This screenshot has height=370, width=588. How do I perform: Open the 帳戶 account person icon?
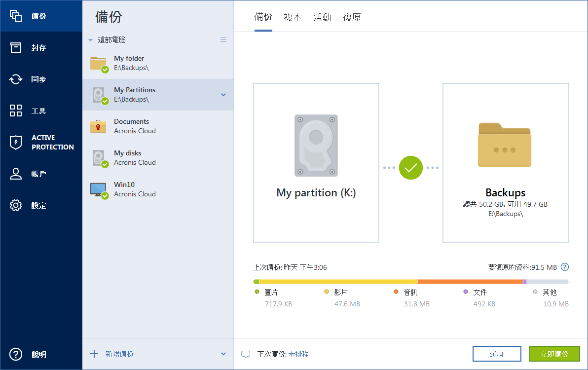point(15,174)
